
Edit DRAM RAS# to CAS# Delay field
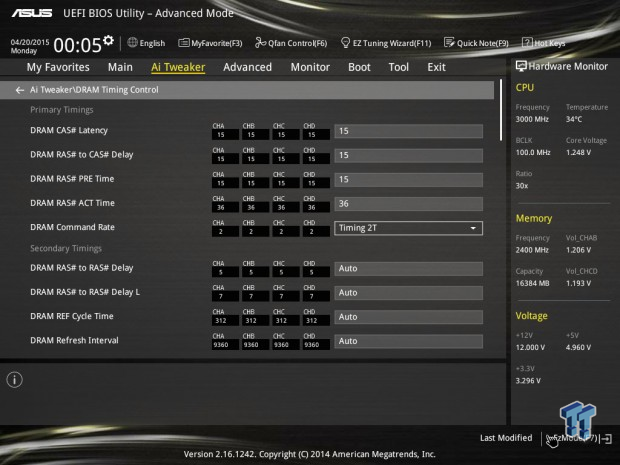point(408,155)
